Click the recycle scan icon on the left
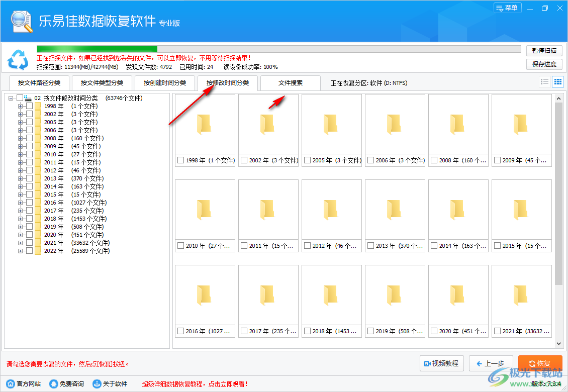 [x=19, y=59]
